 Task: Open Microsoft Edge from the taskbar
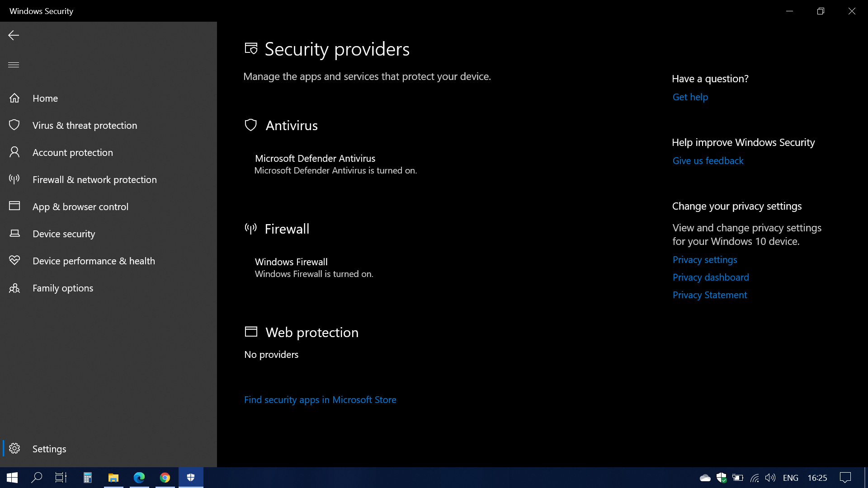point(139,478)
